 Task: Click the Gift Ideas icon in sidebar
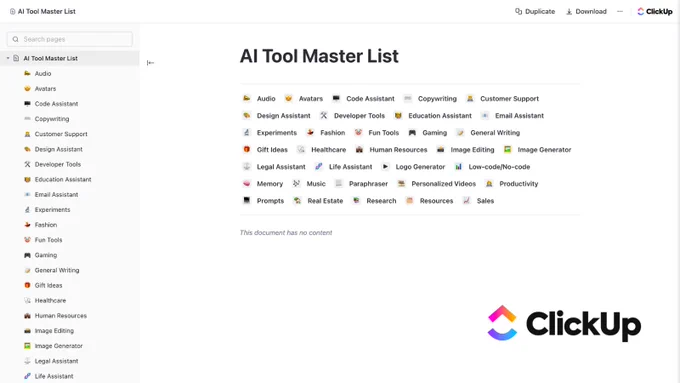point(27,285)
